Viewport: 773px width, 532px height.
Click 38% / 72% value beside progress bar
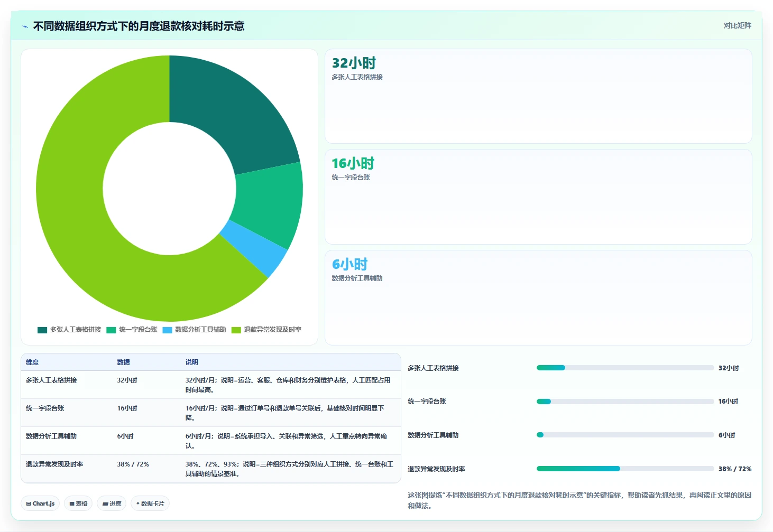point(735,469)
